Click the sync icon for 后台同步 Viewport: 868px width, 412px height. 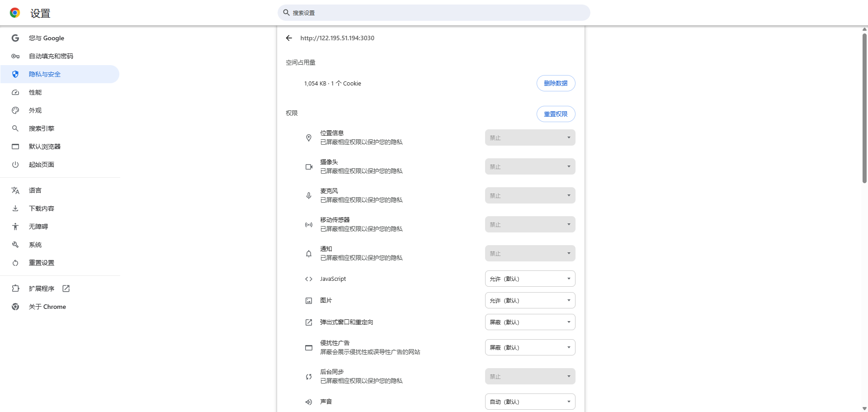tap(309, 377)
